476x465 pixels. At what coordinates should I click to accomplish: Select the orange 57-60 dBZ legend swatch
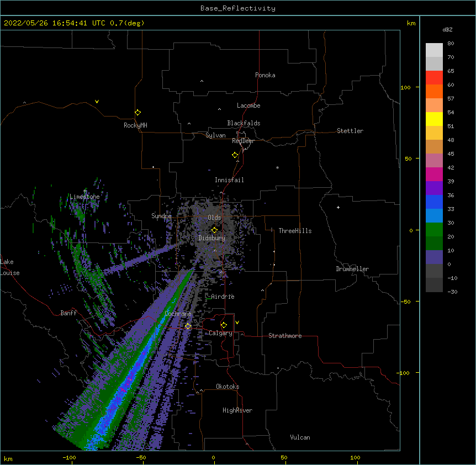434,91
